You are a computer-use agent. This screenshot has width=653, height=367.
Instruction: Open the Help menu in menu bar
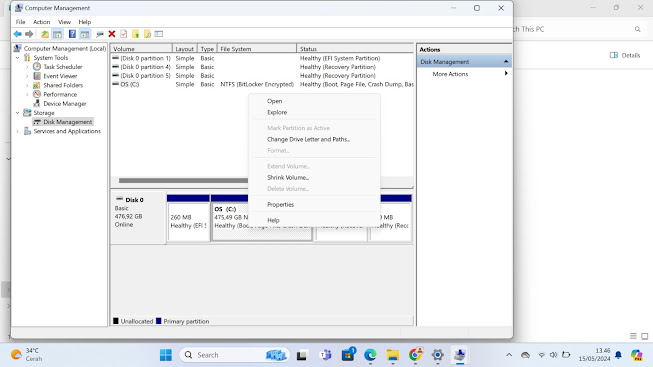pyautogui.click(x=85, y=22)
